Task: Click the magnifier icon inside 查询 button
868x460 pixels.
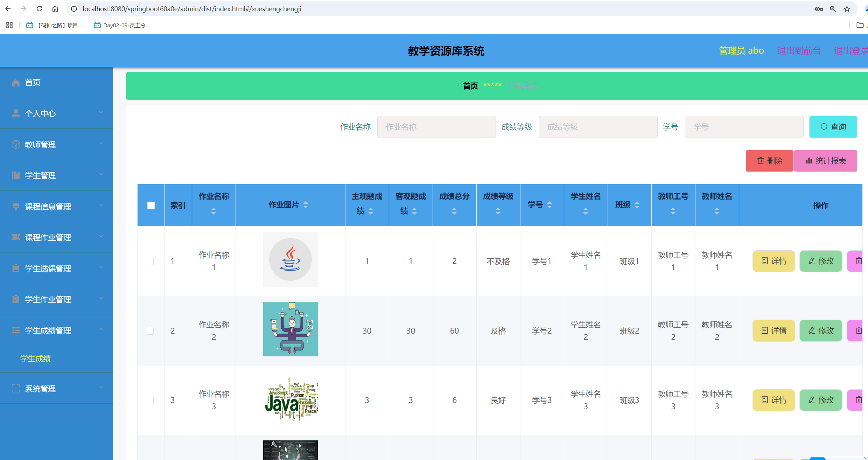Action: (824, 127)
